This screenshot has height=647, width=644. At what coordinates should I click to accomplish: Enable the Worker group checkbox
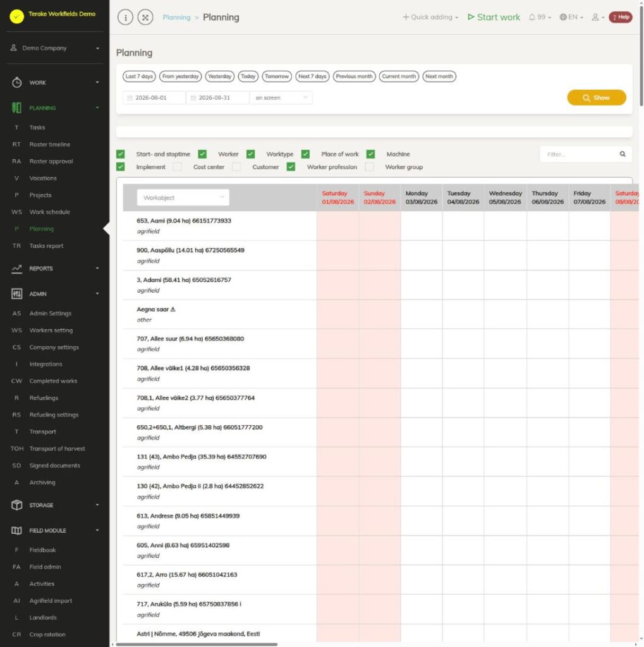(x=370, y=167)
